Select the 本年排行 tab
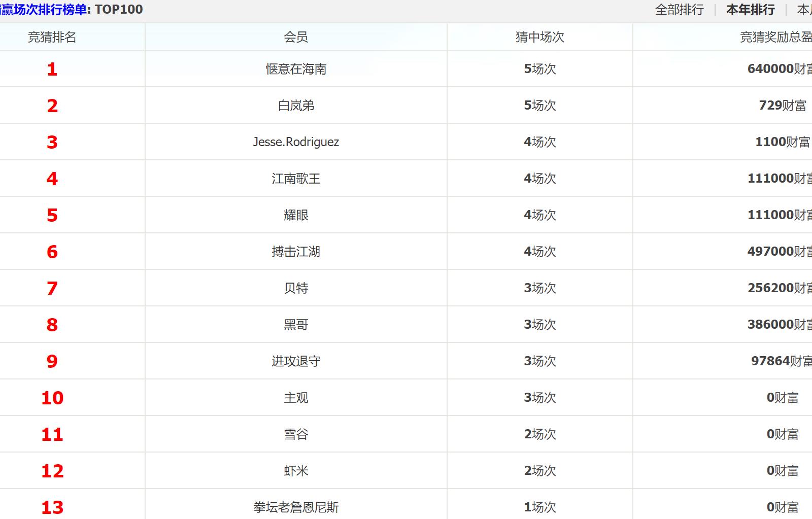The width and height of the screenshot is (812, 519). pos(750,10)
